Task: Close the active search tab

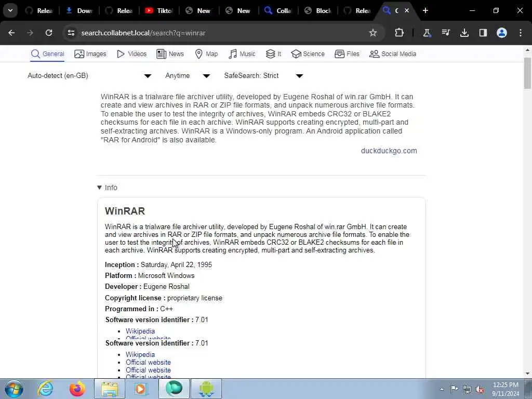Action: (406, 10)
